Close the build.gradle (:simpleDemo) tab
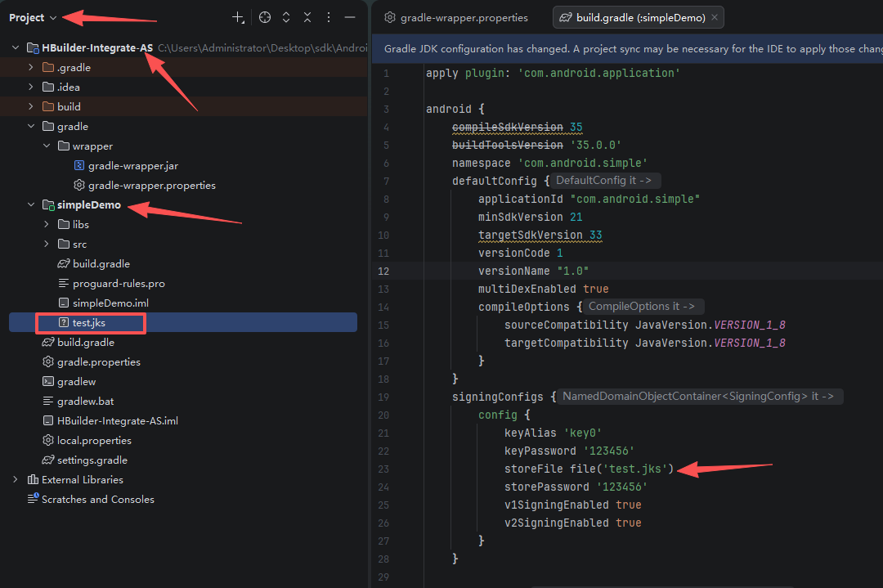This screenshot has width=883, height=588. tap(715, 17)
